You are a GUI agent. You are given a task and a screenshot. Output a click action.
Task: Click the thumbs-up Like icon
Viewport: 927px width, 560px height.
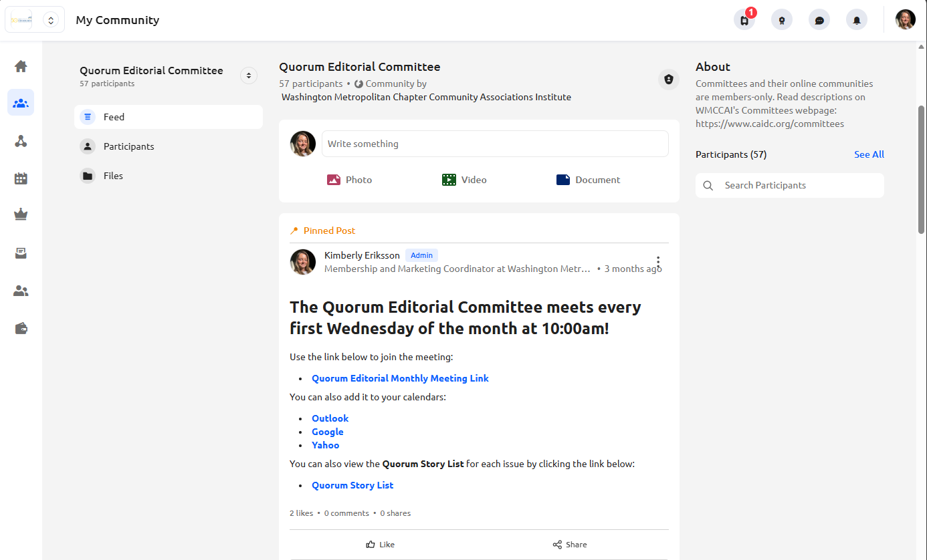coord(371,545)
